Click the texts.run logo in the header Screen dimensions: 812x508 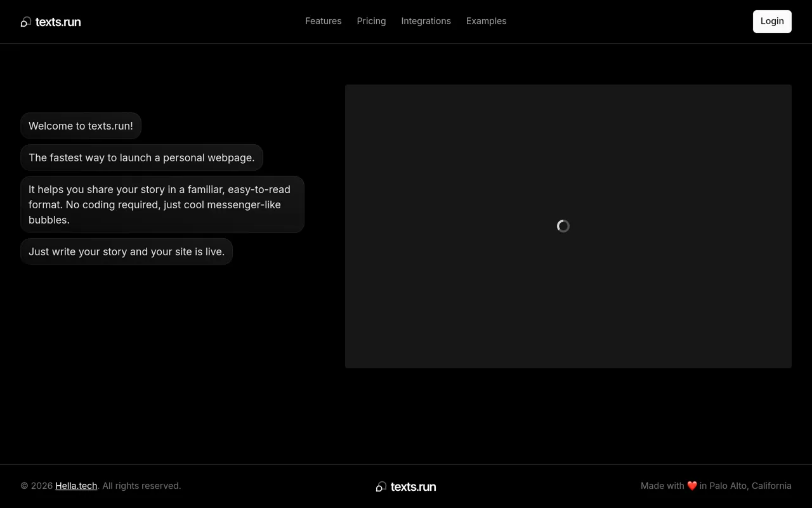51,22
